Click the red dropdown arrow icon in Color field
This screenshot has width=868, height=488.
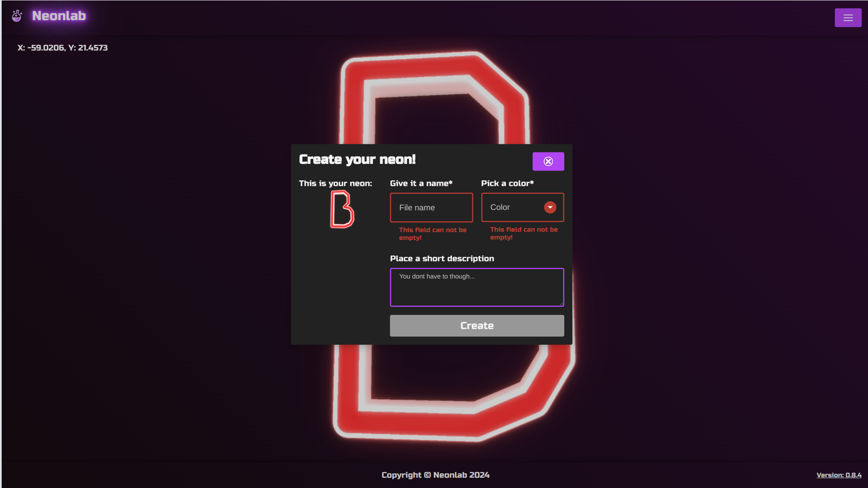(x=550, y=207)
